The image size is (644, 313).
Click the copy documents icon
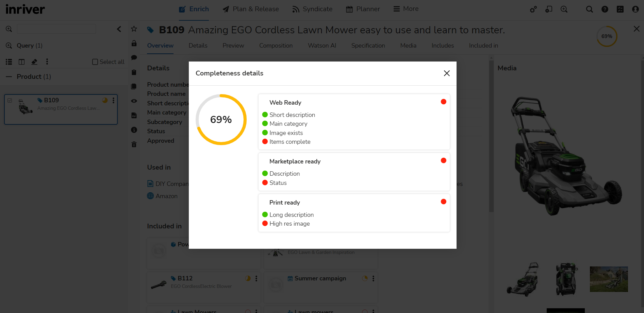coord(134,86)
